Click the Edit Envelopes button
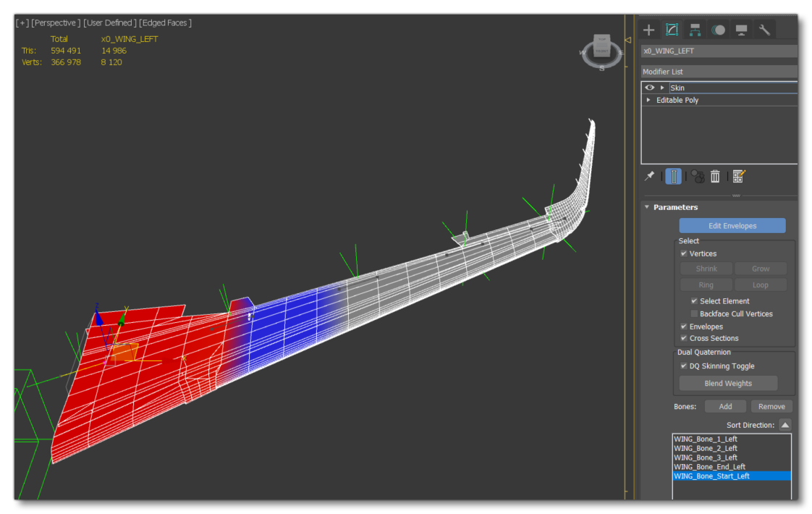 pos(732,226)
